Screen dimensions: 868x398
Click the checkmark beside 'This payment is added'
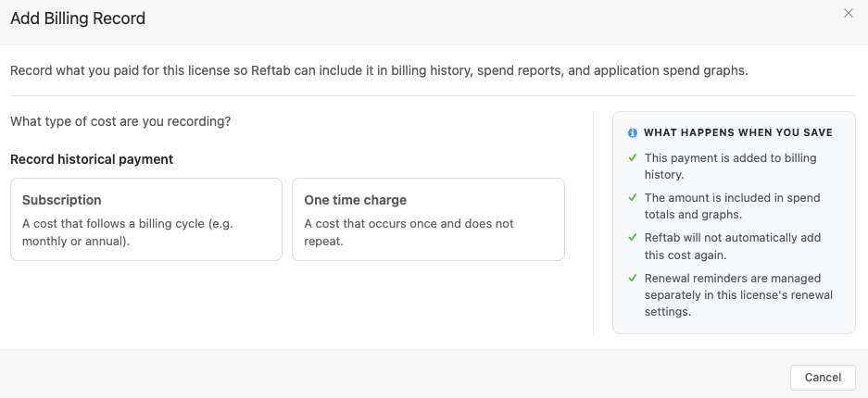click(632, 158)
